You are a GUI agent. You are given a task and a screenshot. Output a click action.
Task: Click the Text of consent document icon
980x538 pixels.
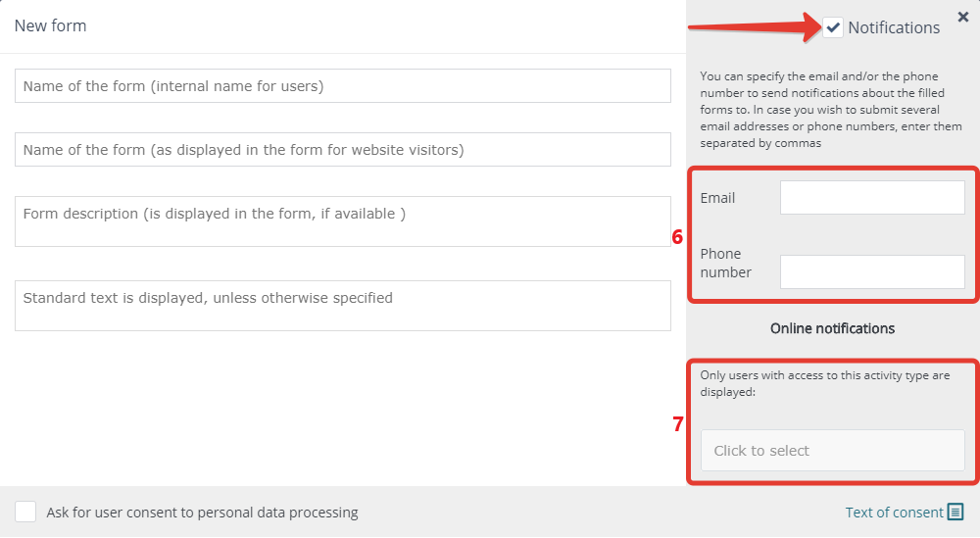click(x=955, y=512)
